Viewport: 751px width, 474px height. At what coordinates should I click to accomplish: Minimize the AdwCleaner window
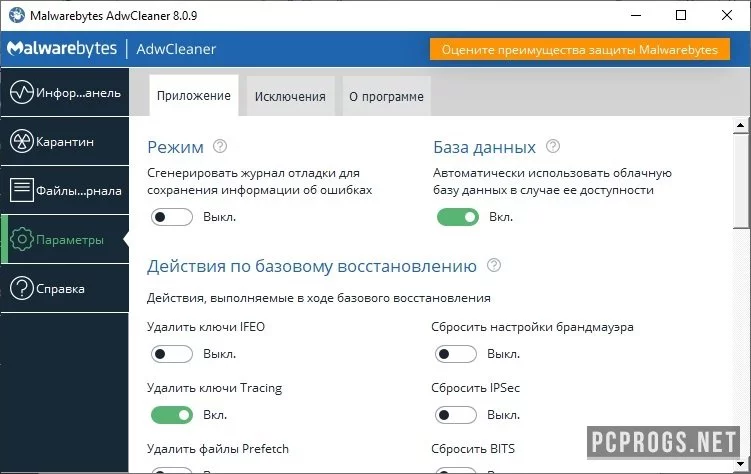(x=636, y=15)
